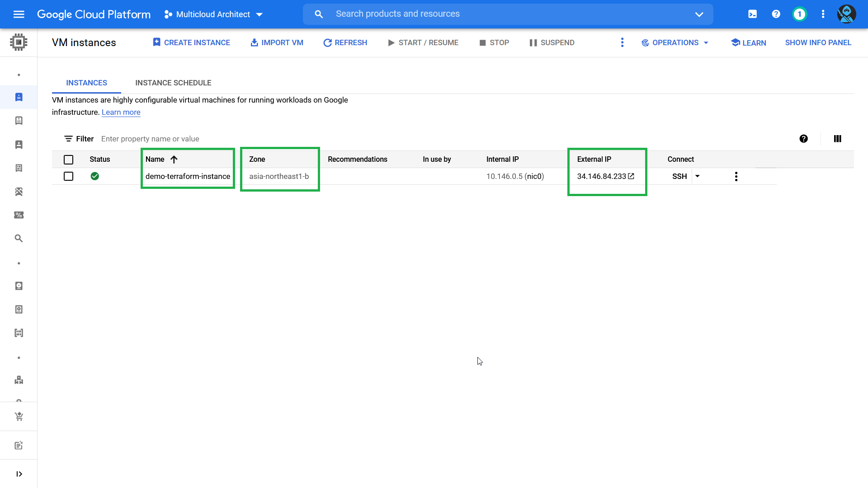Open Cloud Shell terminal
This screenshot has height=488, width=868.
point(753,14)
